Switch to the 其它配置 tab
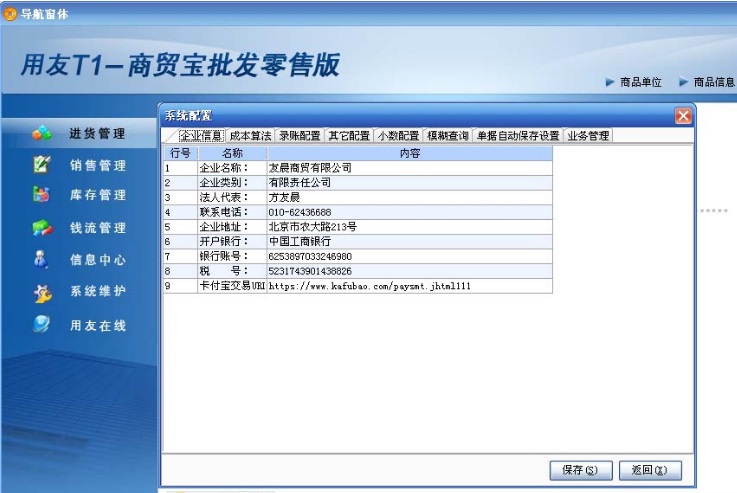 click(x=349, y=136)
